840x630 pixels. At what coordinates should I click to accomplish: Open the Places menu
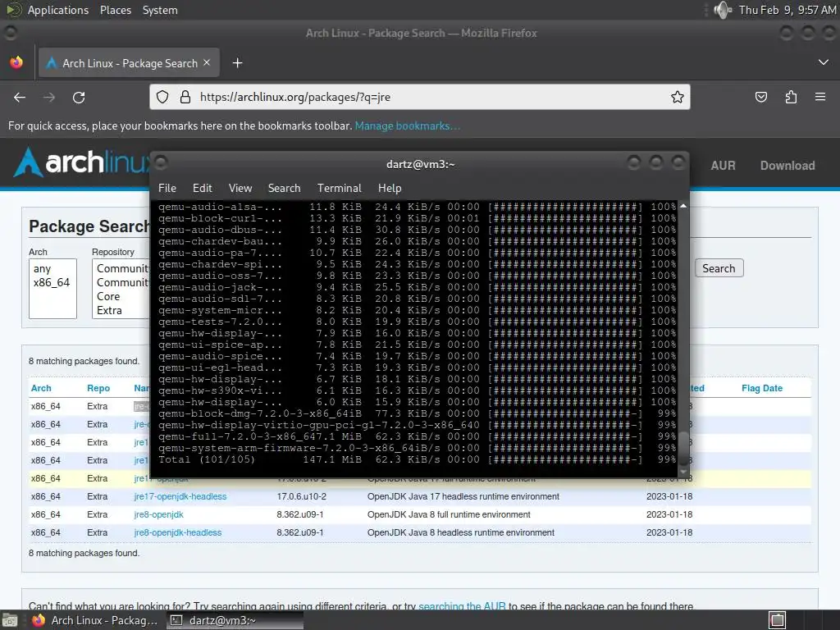tap(115, 10)
